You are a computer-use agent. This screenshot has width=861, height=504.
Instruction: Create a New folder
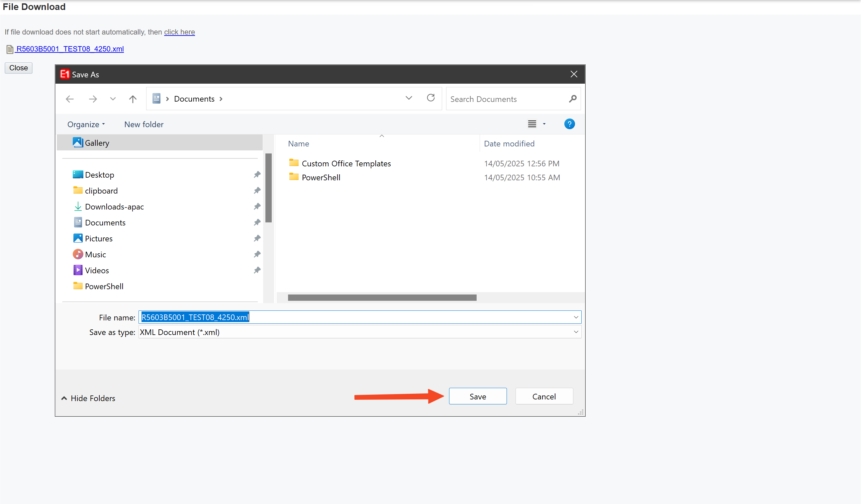tap(144, 124)
